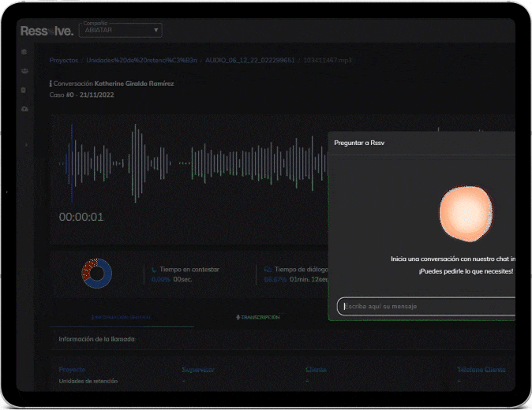Click the clipboard icon in the sidebar
Screen dimensions: 532x410
pos(24,91)
